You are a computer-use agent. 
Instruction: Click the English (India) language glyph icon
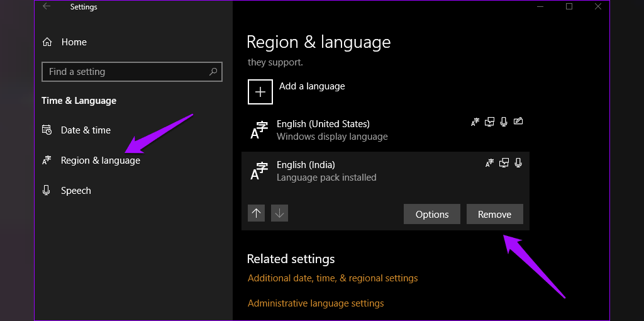259,171
